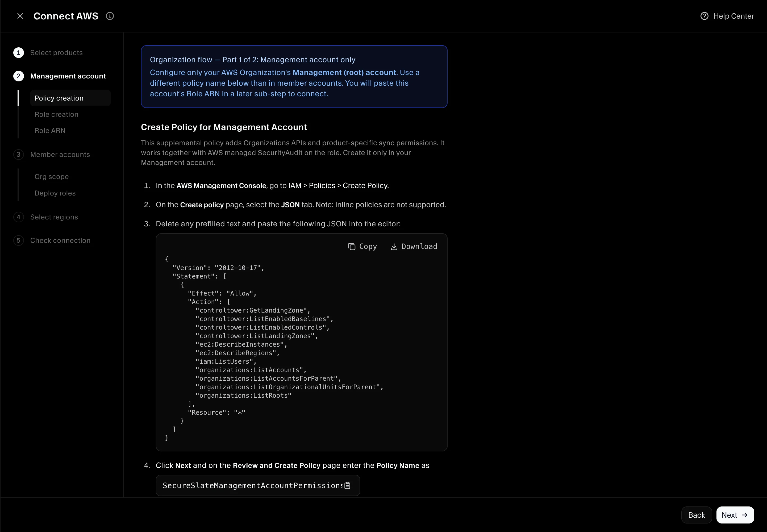The image size is (767, 532).
Task: Open the Role creation sub-step
Action: pos(56,114)
